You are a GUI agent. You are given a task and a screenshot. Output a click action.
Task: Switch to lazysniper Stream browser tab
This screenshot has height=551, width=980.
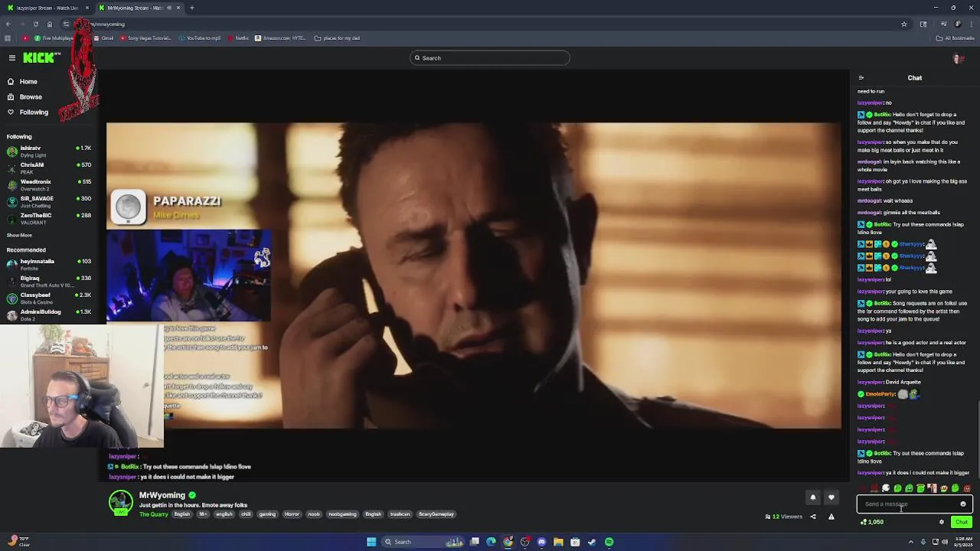[46, 8]
